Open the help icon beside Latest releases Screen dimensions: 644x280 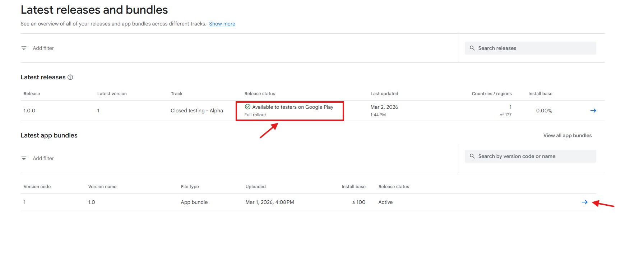tap(70, 77)
